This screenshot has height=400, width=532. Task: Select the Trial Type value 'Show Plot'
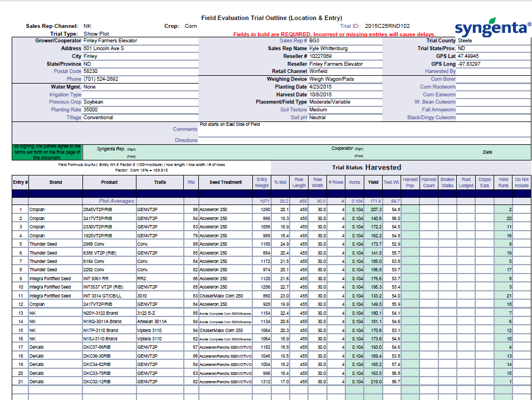pos(96,34)
